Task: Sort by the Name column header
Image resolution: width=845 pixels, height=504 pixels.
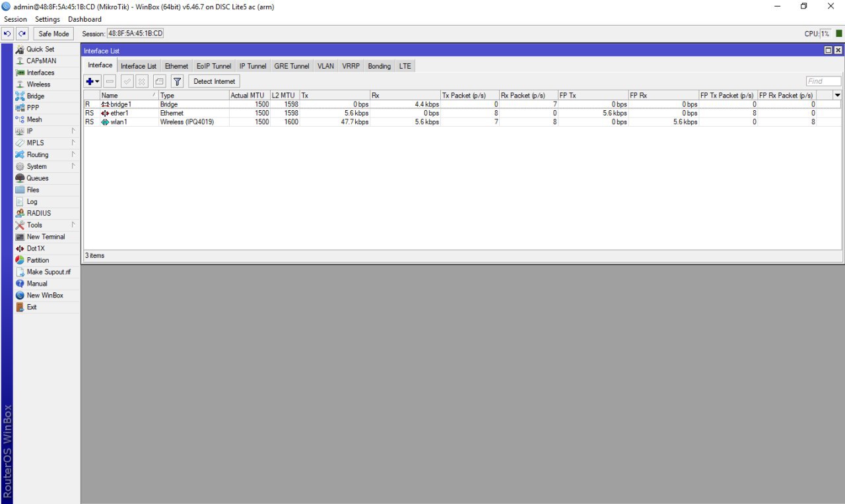Action: click(129, 96)
